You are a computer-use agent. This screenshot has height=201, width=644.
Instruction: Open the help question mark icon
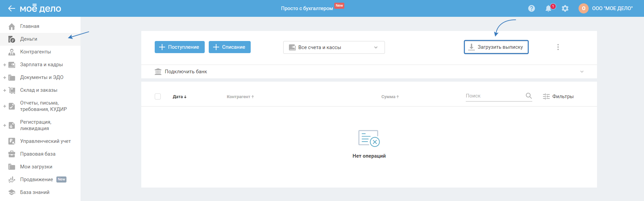click(x=532, y=8)
